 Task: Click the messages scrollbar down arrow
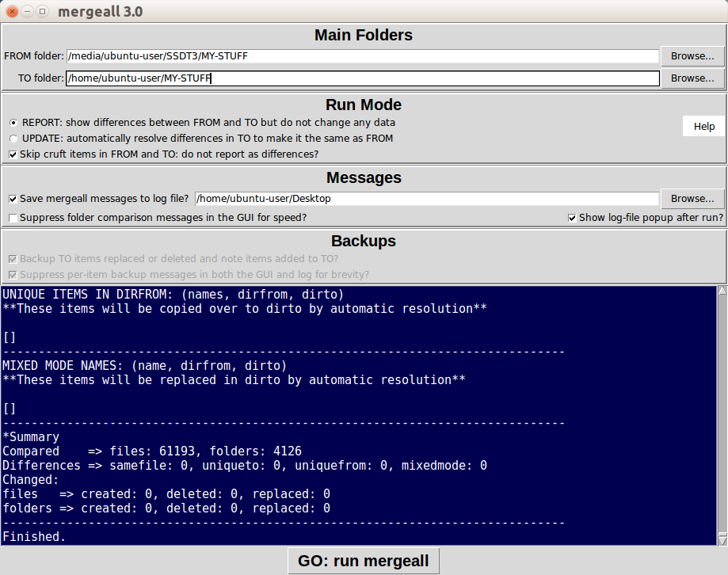coord(722,540)
